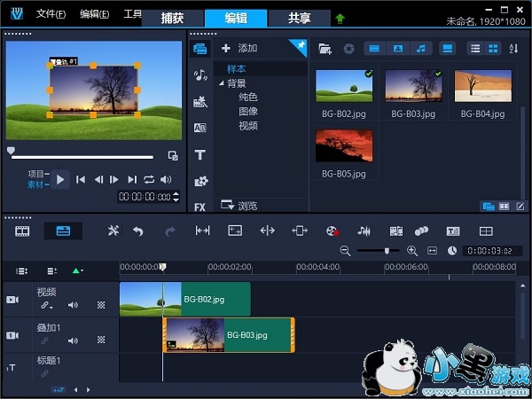Collapse the 背景 tree folder
Image resolution: width=532 pixels, height=399 pixels.
221,82
